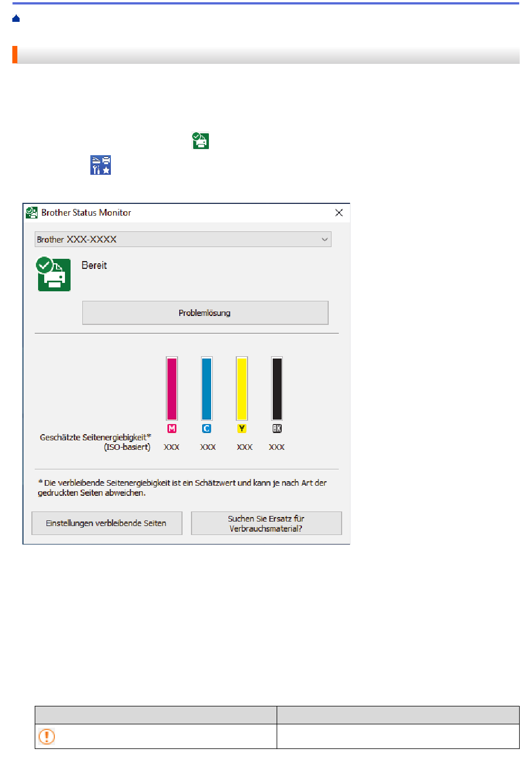Click the cyan ink level bar
The width and height of the screenshot is (532, 777).
click(x=207, y=388)
